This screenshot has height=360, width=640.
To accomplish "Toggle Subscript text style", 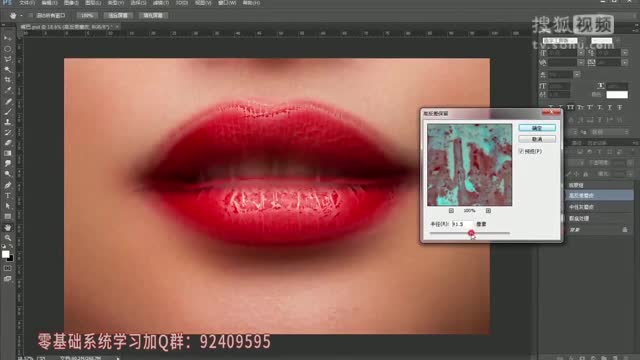I will pos(600,107).
